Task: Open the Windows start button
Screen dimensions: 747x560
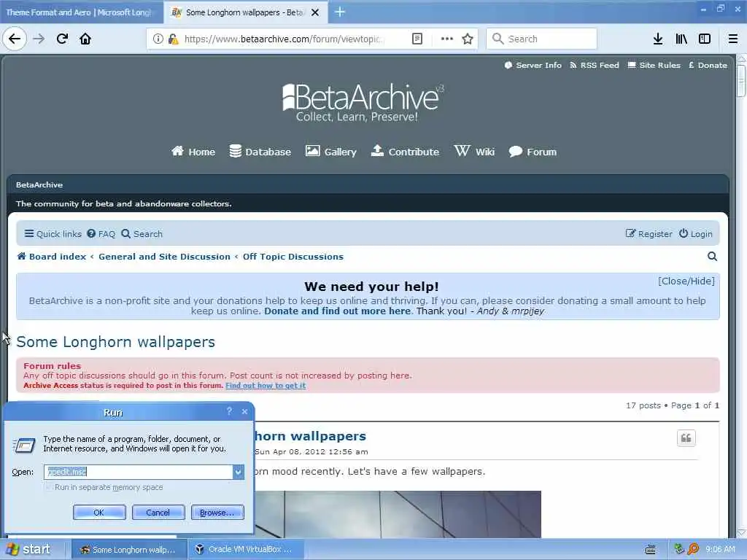Action: point(29,550)
